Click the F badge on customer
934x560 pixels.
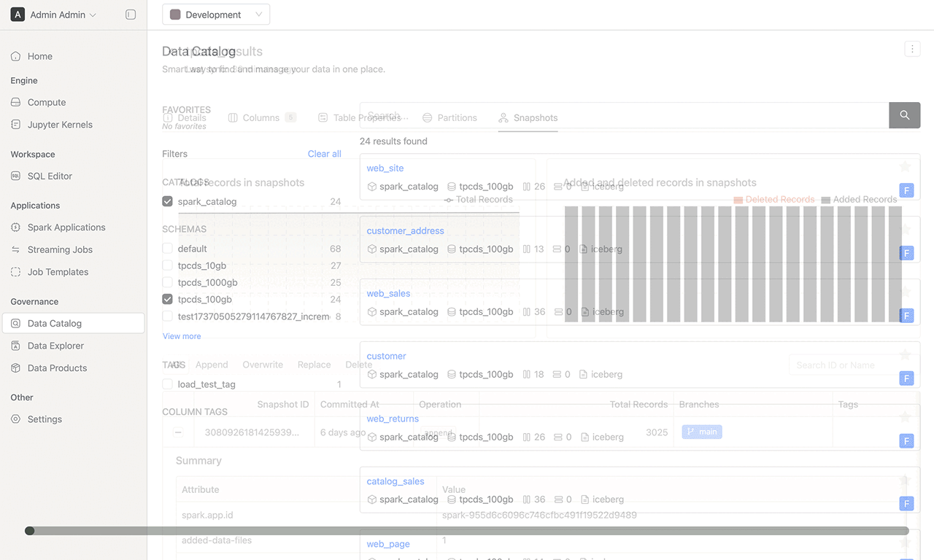click(906, 378)
